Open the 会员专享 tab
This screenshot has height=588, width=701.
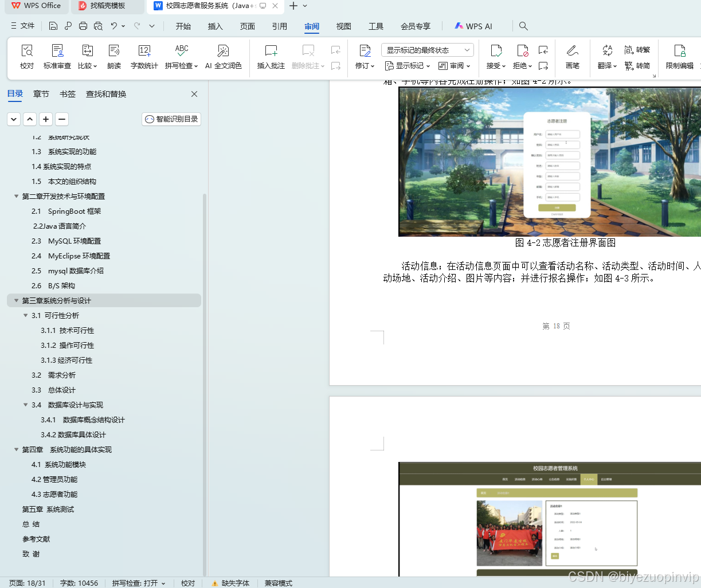pyautogui.click(x=416, y=26)
